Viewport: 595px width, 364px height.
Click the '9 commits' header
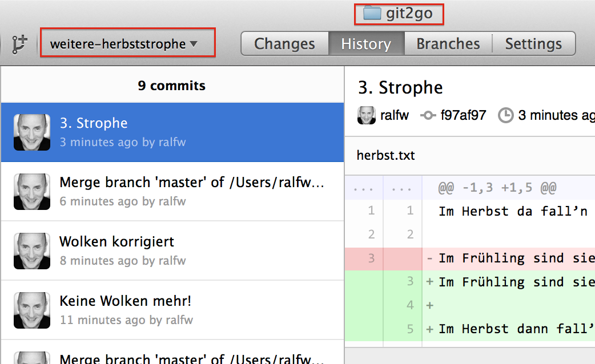pyautogui.click(x=171, y=86)
